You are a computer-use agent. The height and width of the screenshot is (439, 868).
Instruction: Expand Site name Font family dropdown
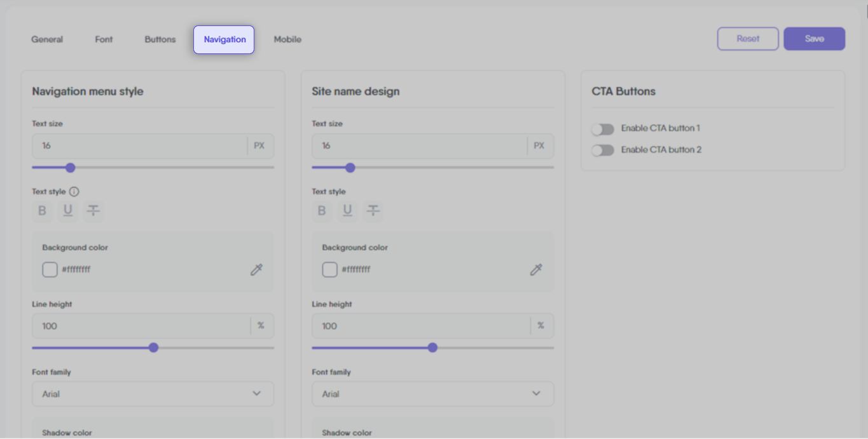coord(432,394)
